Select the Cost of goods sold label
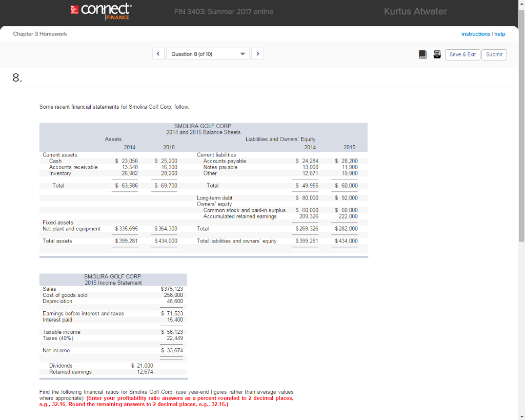The width and height of the screenshot is (525, 420). click(x=65, y=295)
